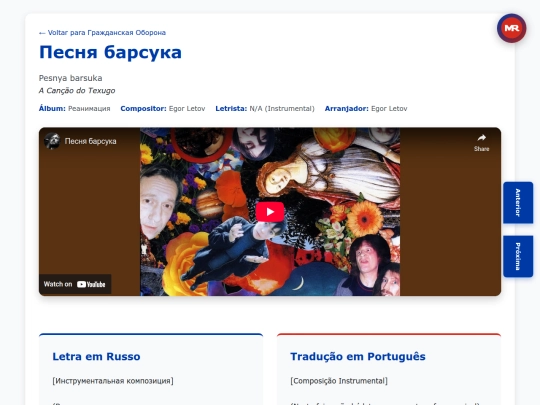Click the 'Próxima' side button
540x405 pixels.
(518, 256)
